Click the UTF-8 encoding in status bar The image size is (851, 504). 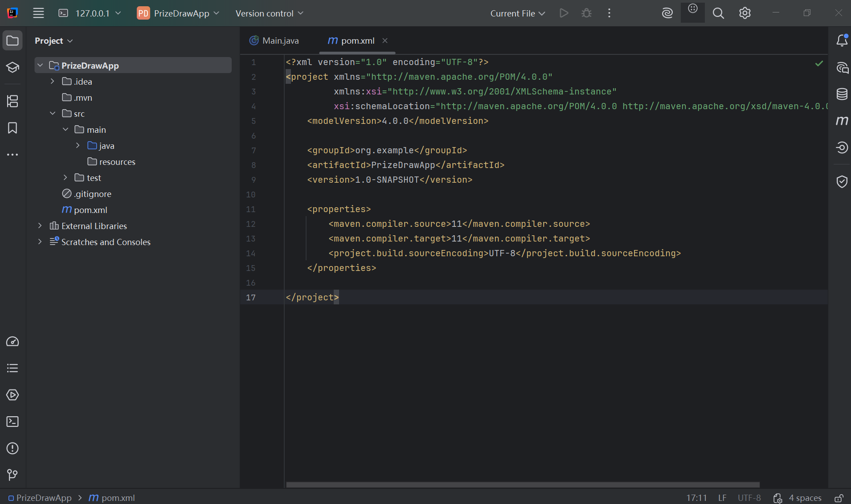point(749,498)
